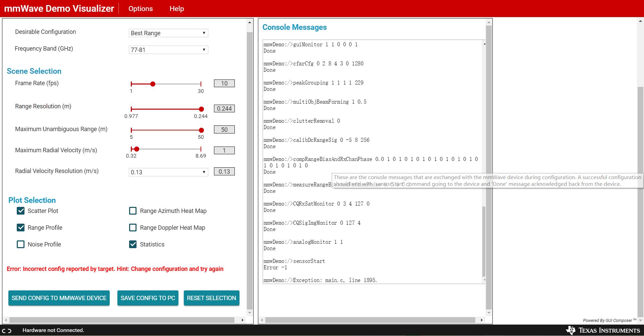Open the Options menu
The height and width of the screenshot is (336, 644).
pos(141,9)
